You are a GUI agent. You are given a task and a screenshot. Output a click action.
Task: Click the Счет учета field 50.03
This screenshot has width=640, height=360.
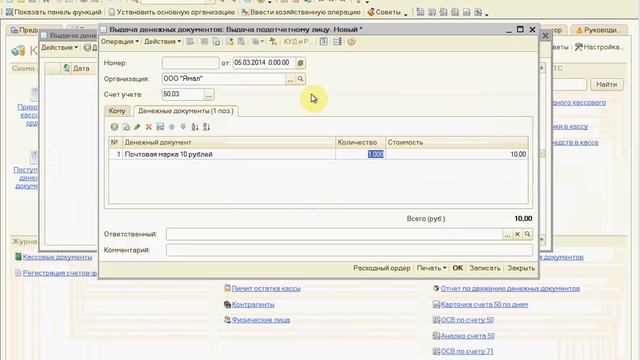(183, 94)
